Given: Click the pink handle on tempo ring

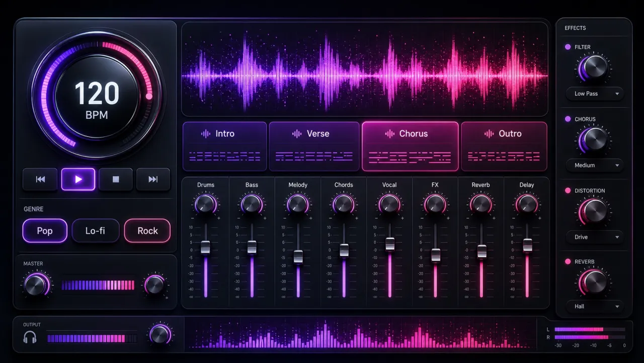Looking at the screenshot, I should 149,96.
